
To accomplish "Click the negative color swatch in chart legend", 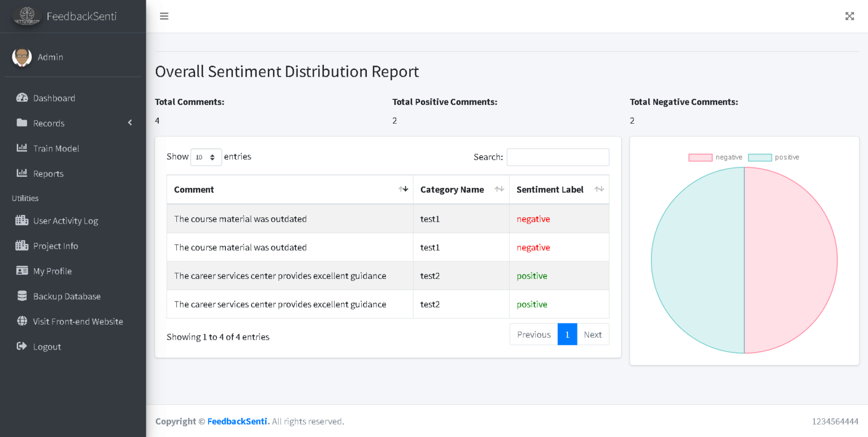I will [700, 157].
